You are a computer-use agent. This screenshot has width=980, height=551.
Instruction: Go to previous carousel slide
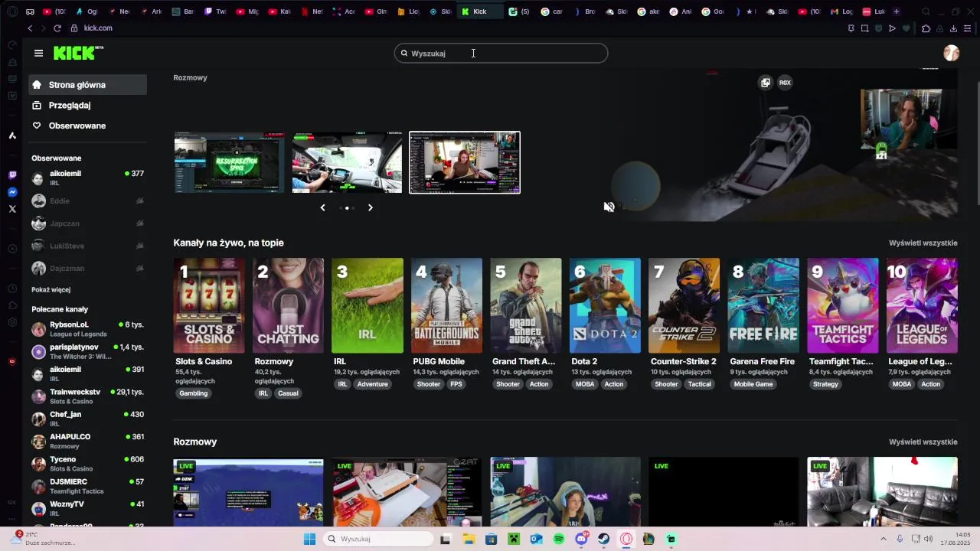pyautogui.click(x=322, y=207)
